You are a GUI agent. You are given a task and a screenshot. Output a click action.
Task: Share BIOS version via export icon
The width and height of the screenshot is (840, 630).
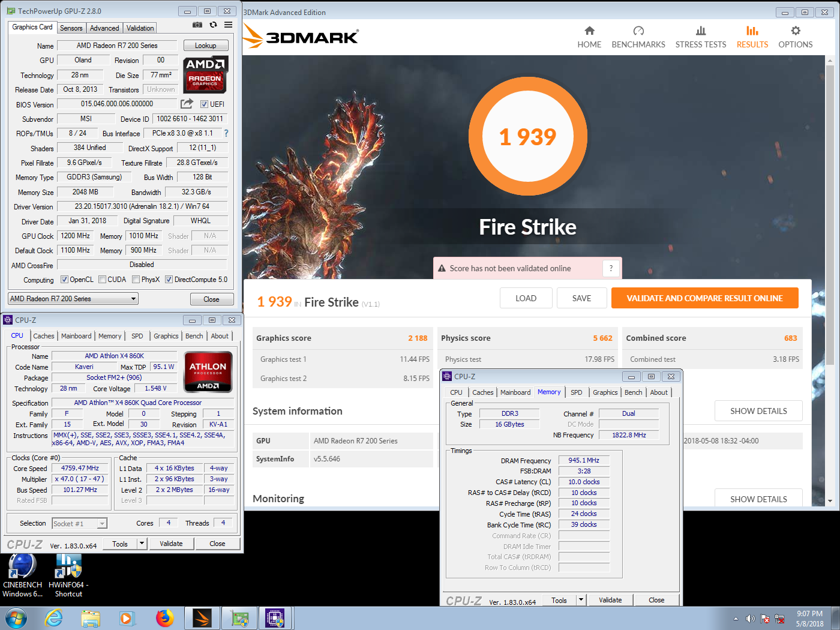[x=187, y=104]
